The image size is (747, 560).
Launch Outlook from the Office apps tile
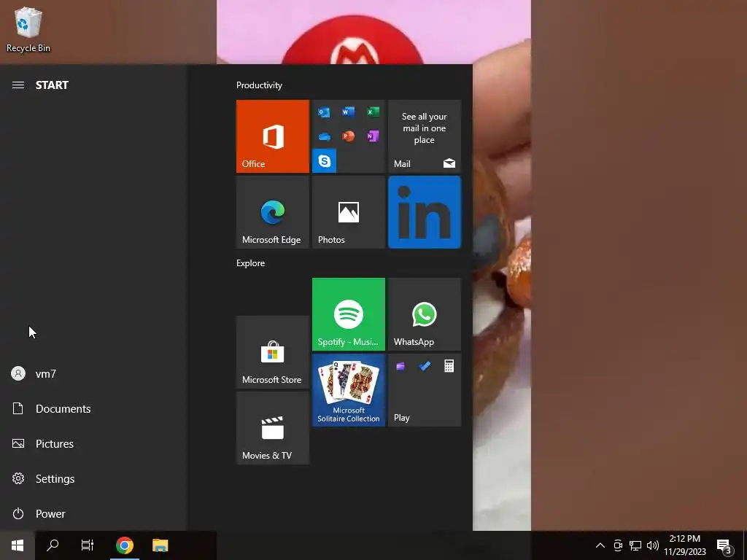click(x=324, y=112)
